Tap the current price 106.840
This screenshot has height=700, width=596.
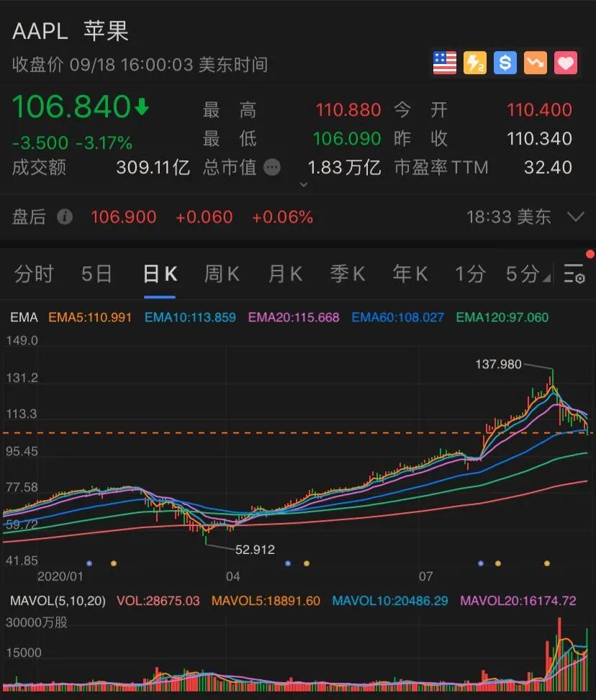(71, 106)
